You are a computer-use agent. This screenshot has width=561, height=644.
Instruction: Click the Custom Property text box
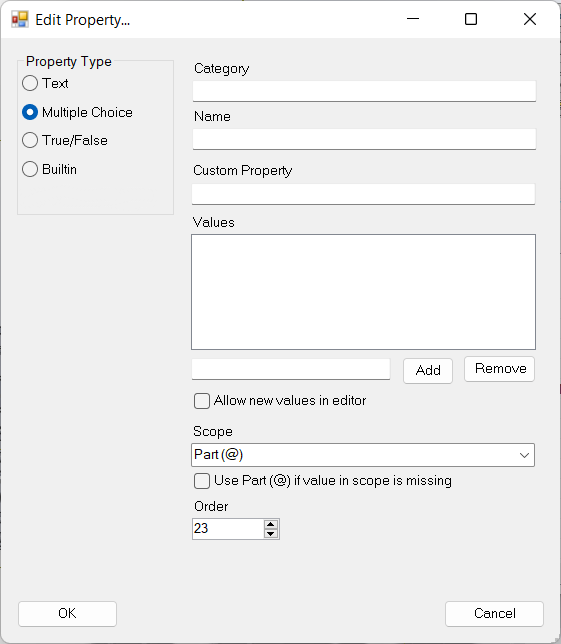(363, 194)
